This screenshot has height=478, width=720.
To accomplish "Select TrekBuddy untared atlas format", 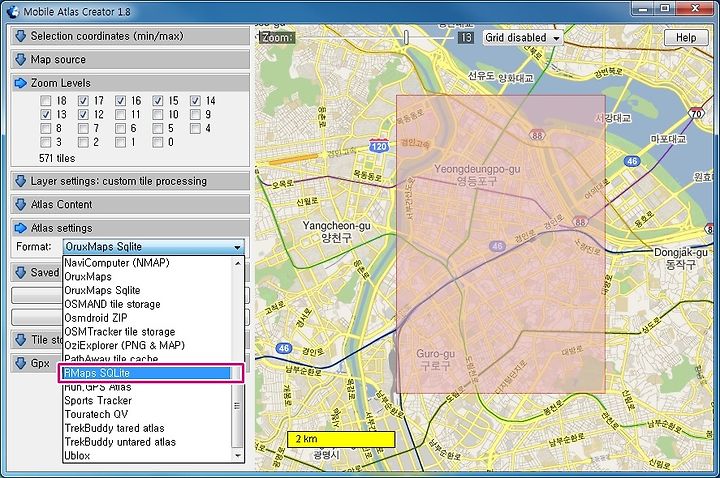I will pyautogui.click(x=147, y=442).
